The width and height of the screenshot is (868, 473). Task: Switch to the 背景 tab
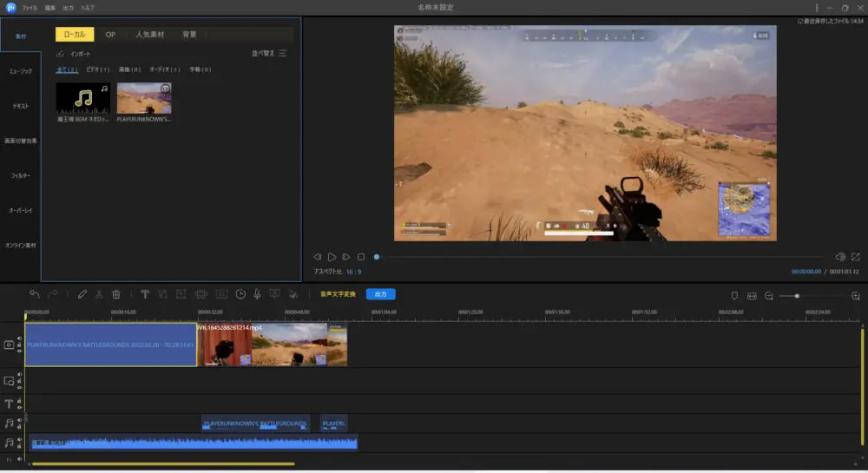(x=189, y=35)
